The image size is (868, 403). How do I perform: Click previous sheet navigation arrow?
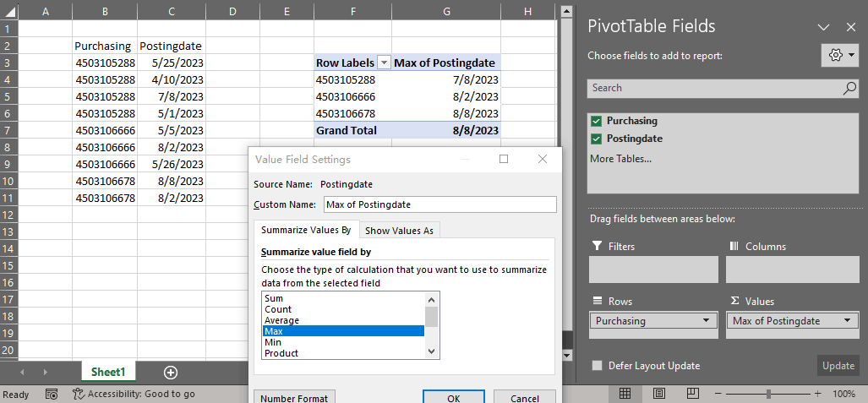point(23,373)
